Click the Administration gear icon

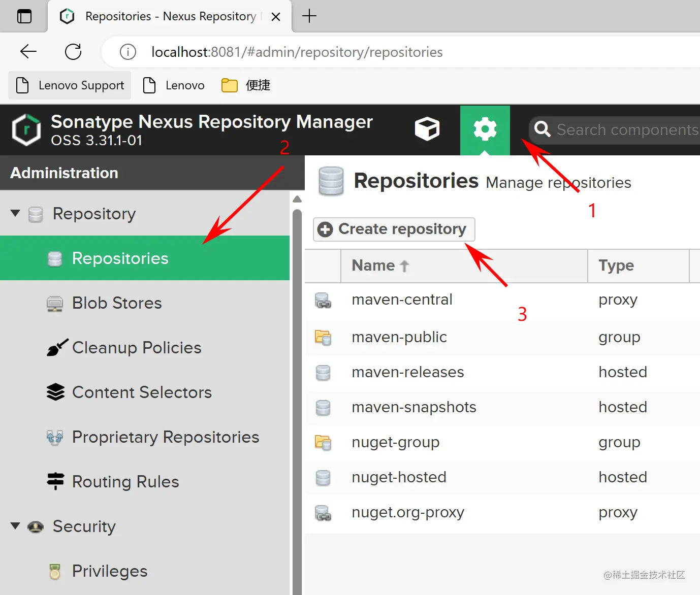click(485, 129)
